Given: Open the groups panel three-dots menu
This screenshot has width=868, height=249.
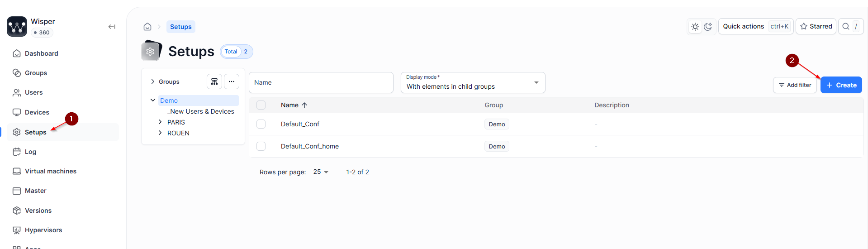Looking at the screenshot, I should click(232, 81).
